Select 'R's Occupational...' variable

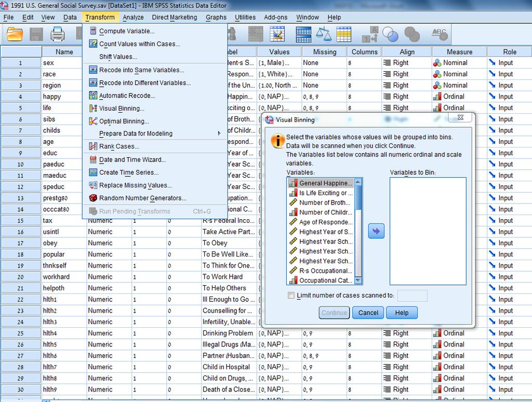pyautogui.click(x=321, y=271)
